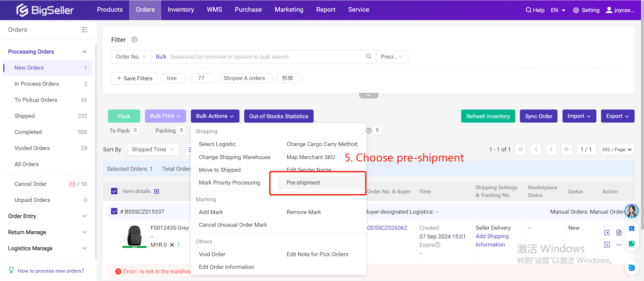Click the green guidebook floating icon

point(632,244)
